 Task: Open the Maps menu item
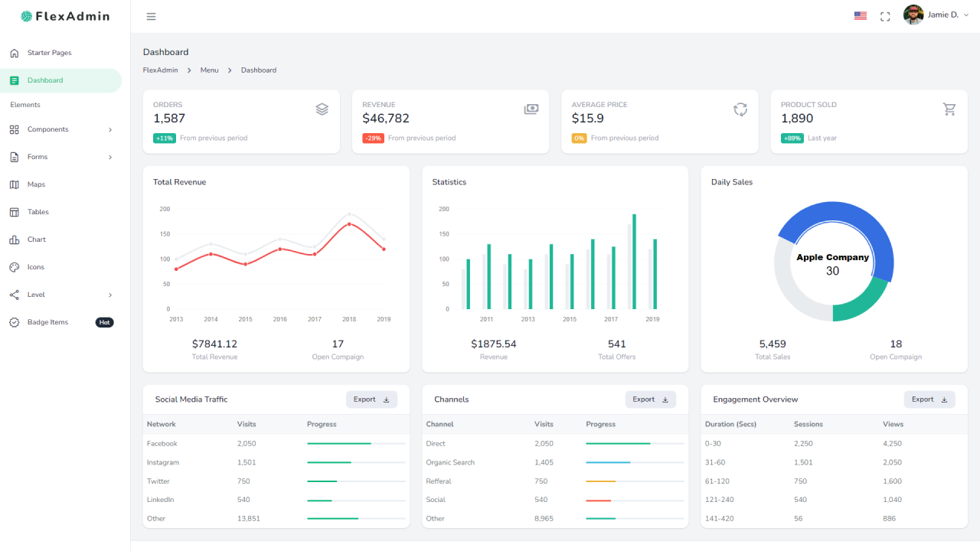point(61,184)
